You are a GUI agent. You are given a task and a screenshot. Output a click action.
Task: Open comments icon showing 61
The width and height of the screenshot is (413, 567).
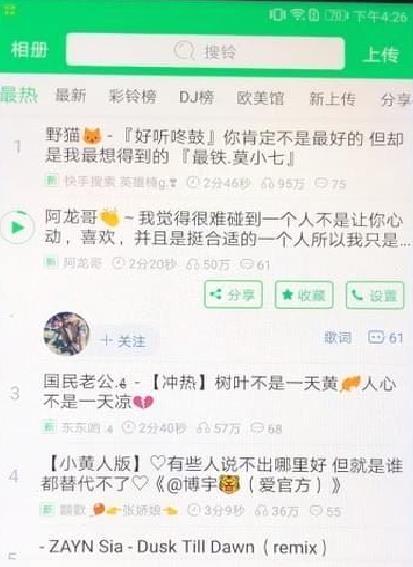coord(386,337)
